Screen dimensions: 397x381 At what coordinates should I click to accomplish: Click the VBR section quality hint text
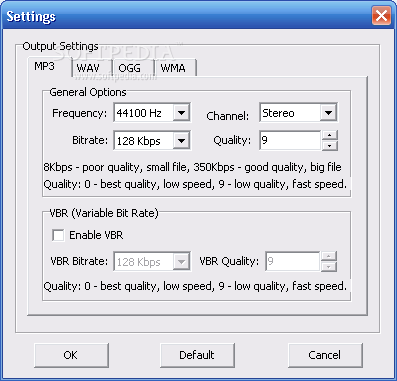pyautogui.click(x=195, y=286)
